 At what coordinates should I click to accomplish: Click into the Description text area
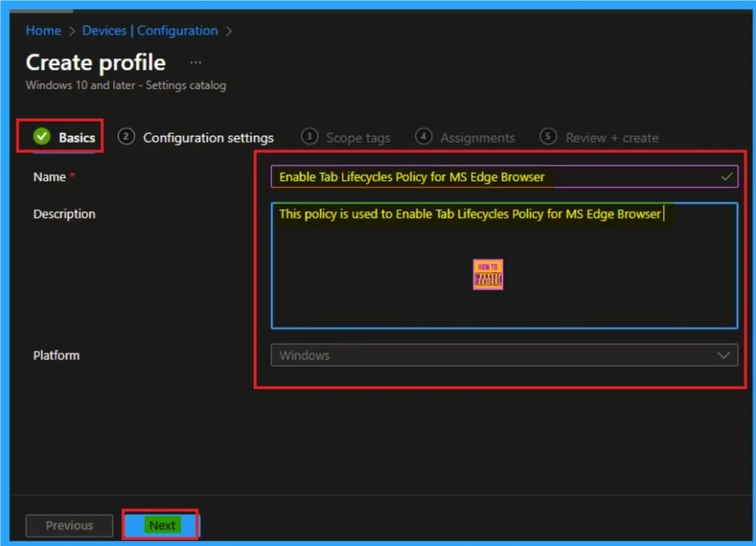tap(504, 266)
